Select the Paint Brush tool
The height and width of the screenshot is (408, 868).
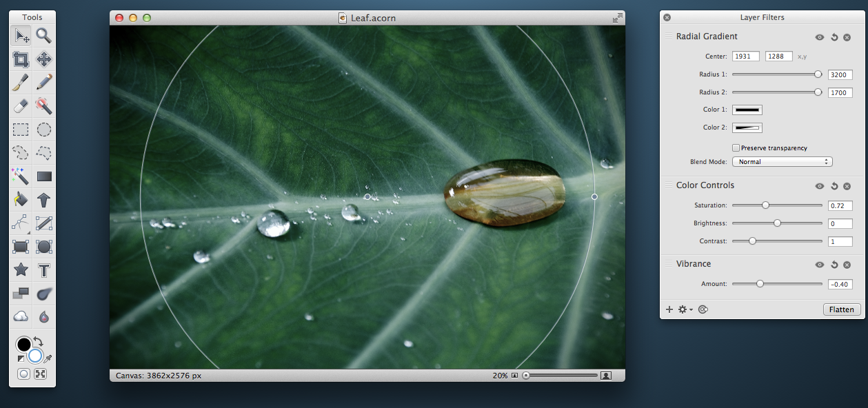pos(21,83)
